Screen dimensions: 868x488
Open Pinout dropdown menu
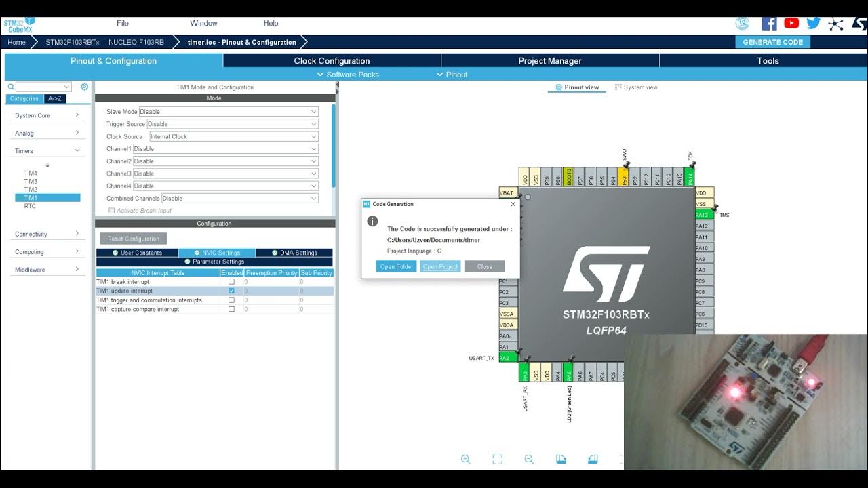(452, 75)
